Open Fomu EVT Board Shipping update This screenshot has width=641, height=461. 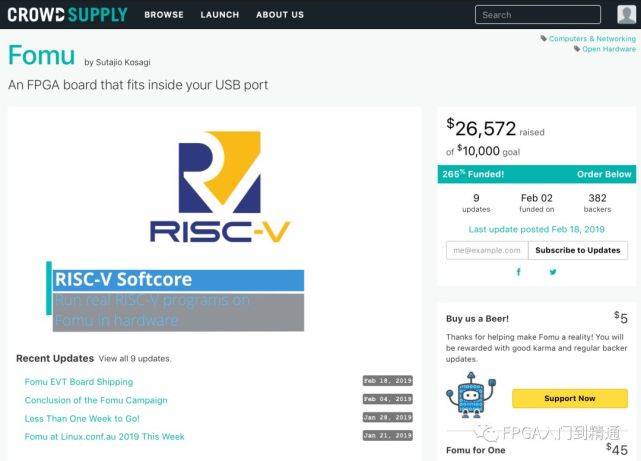(78, 382)
